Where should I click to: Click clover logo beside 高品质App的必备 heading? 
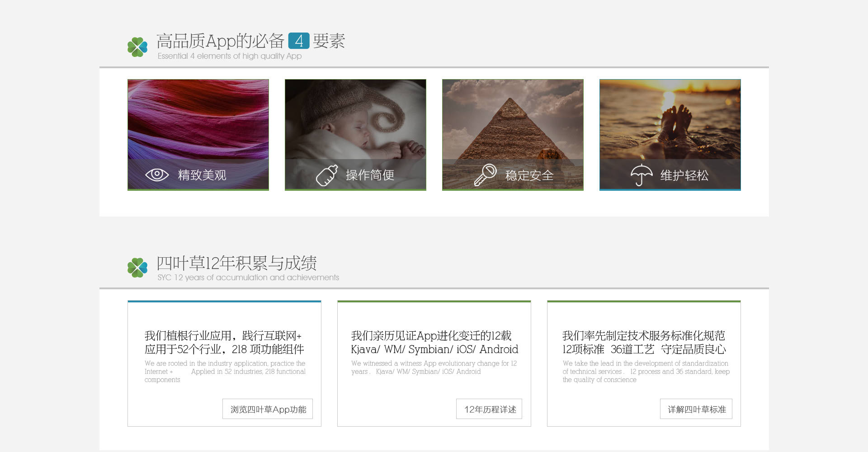pyautogui.click(x=137, y=47)
